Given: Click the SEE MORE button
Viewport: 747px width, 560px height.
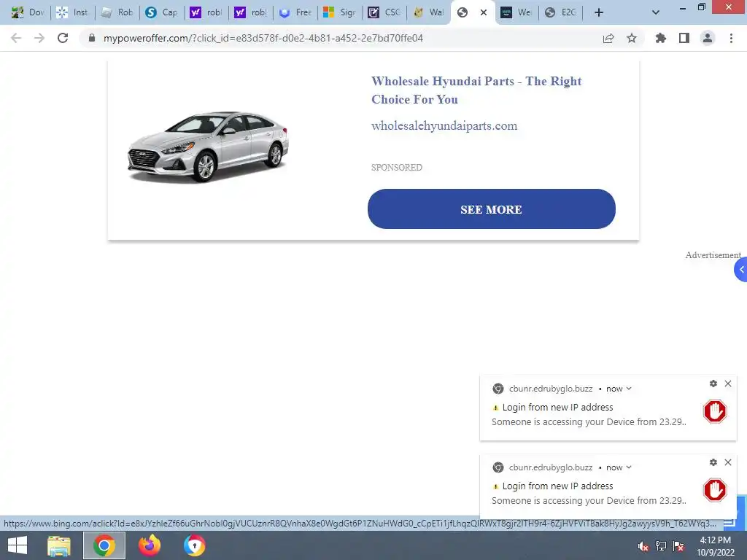Looking at the screenshot, I should pyautogui.click(x=491, y=209).
